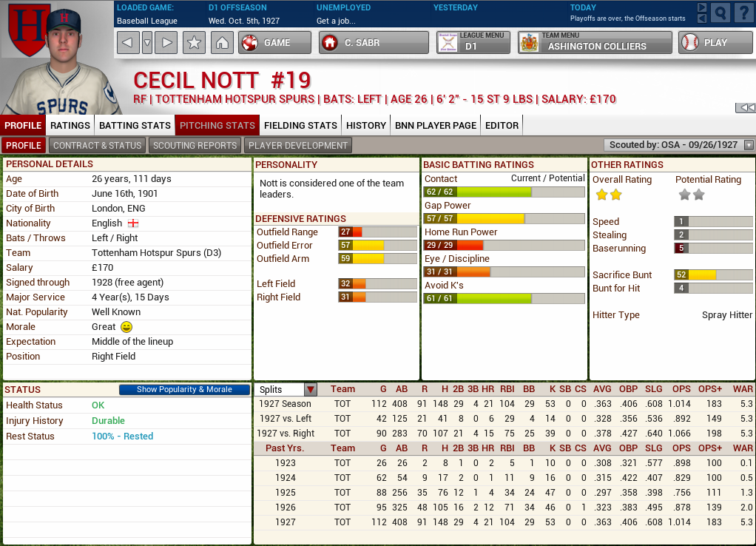Click 'London, ENG' city of birth
Image resolution: width=756 pixels, height=546 pixels.
point(118,209)
